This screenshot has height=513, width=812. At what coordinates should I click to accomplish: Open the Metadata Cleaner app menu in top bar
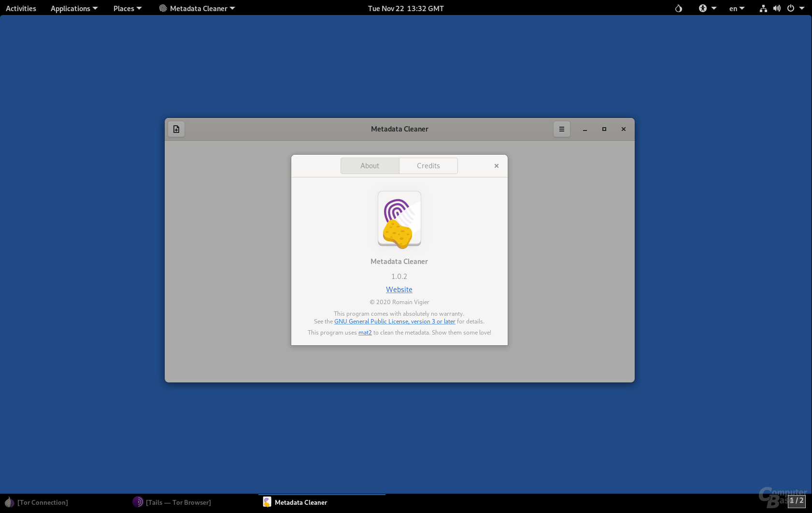197,8
